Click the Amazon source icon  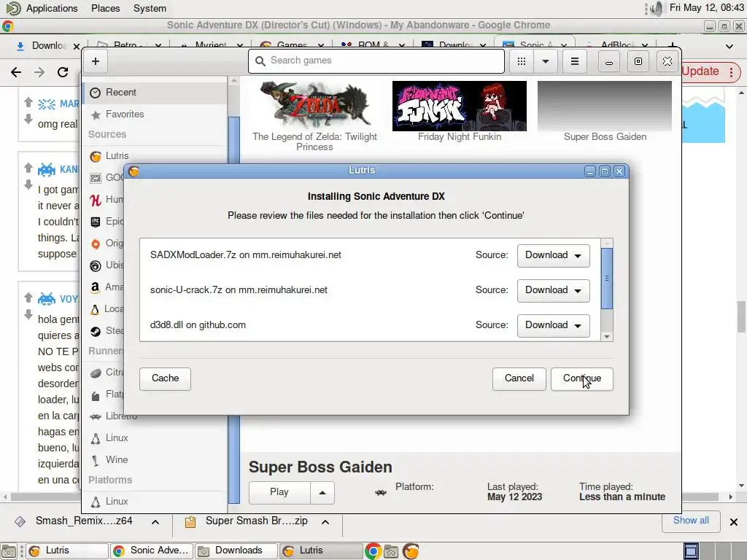[x=96, y=287]
